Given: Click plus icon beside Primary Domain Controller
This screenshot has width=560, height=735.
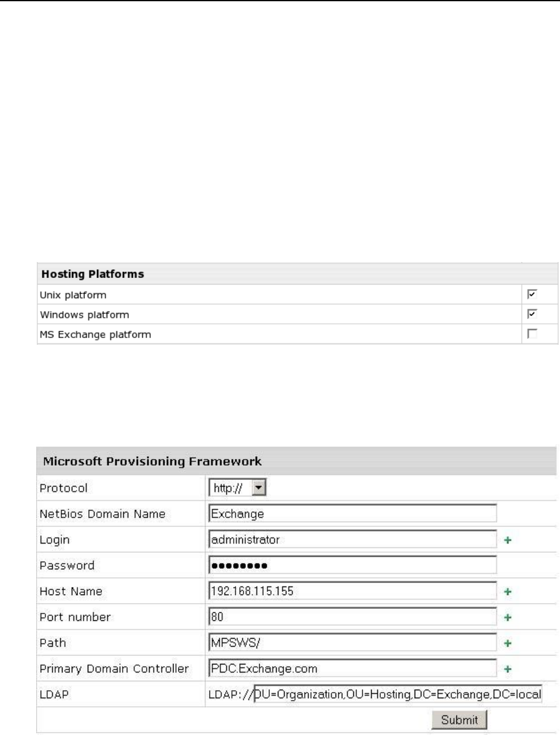Looking at the screenshot, I should coord(507,669).
